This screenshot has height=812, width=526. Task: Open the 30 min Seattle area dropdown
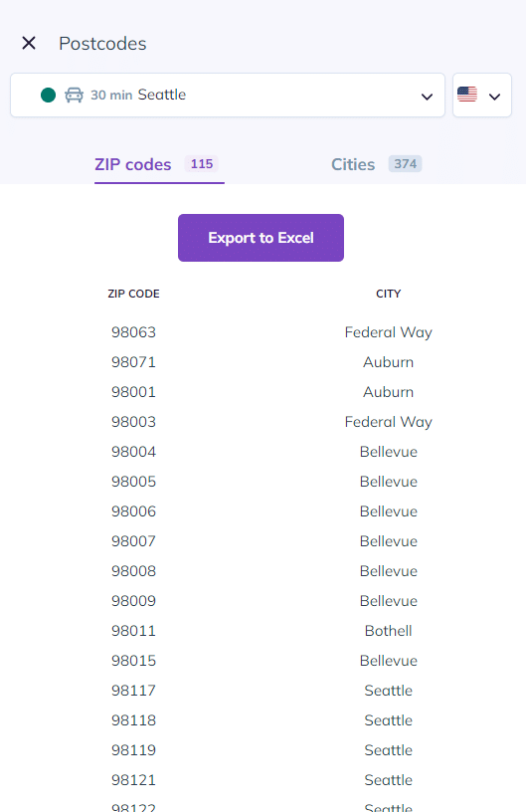point(228,96)
